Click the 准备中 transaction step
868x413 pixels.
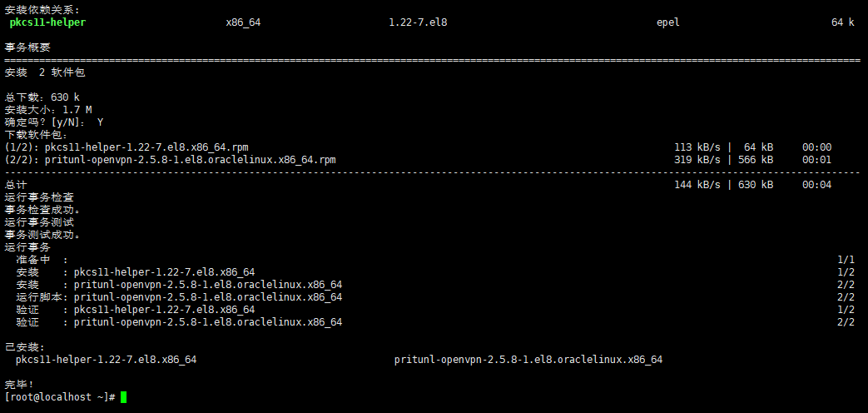pyautogui.click(x=33, y=260)
